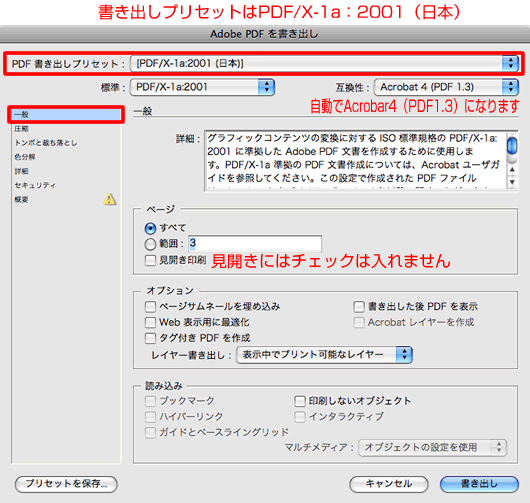Select 概要 category in the list
This screenshot has width=530, height=503.
66,200
